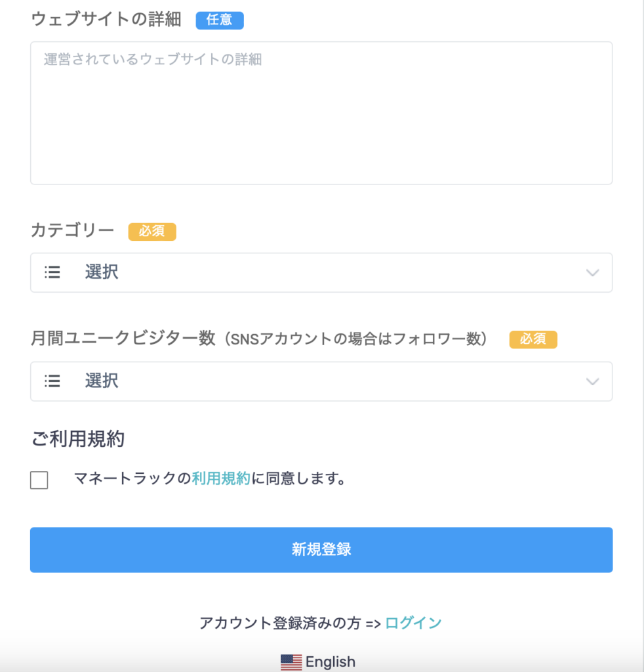
Task: Click the マネートラックの agreement text
Action: pyautogui.click(x=132, y=478)
